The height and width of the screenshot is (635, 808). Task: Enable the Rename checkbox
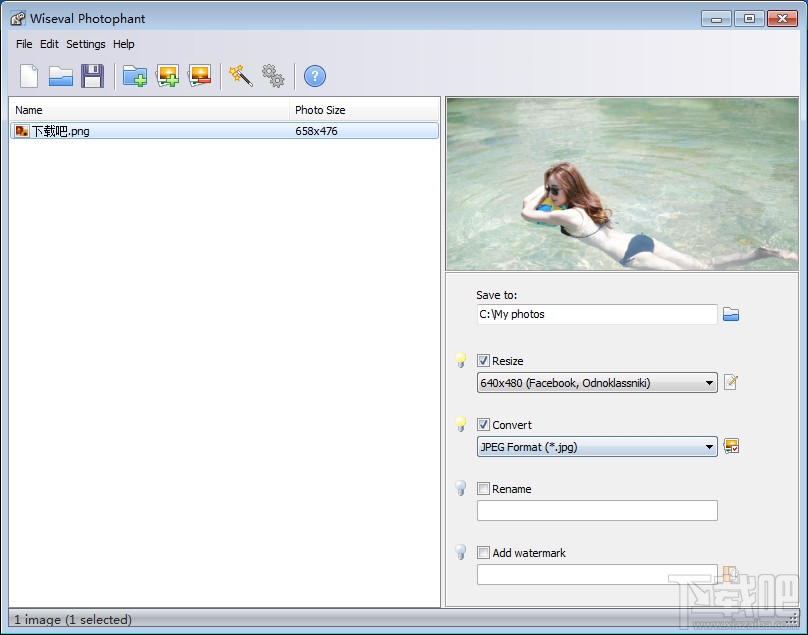(x=484, y=489)
